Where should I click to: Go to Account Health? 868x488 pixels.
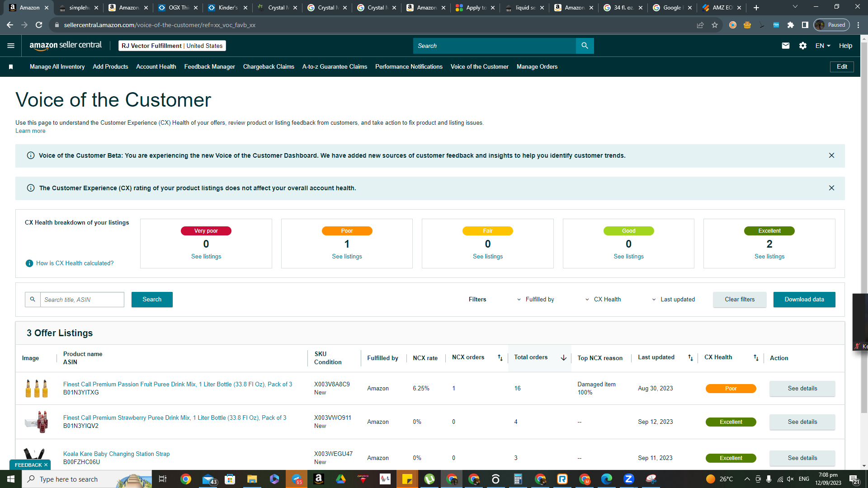tap(156, 67)
